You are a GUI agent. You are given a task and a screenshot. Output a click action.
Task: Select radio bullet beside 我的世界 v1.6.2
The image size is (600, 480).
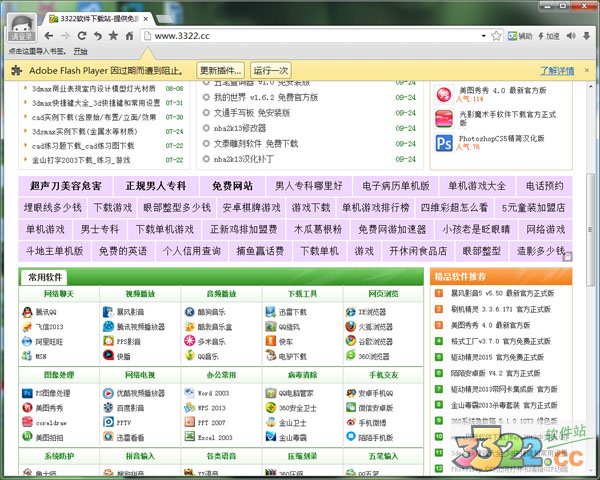click(x=206, y=97)
